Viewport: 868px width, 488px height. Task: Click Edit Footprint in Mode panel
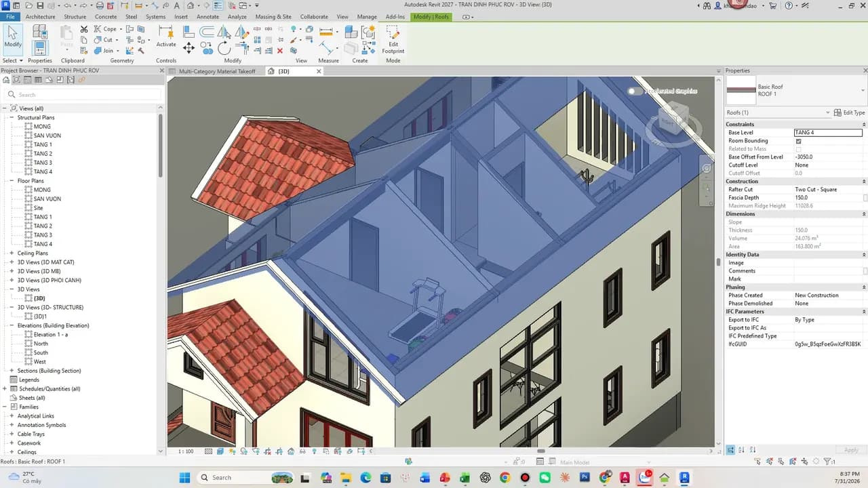(393, 40)
